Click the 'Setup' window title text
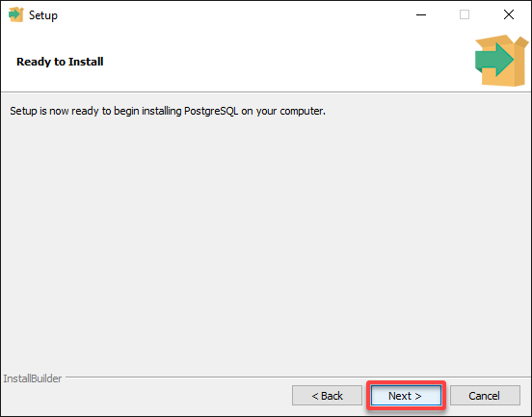Image resolution: width=532 pixels, height=417 pixels. click(x=43, y=15)
